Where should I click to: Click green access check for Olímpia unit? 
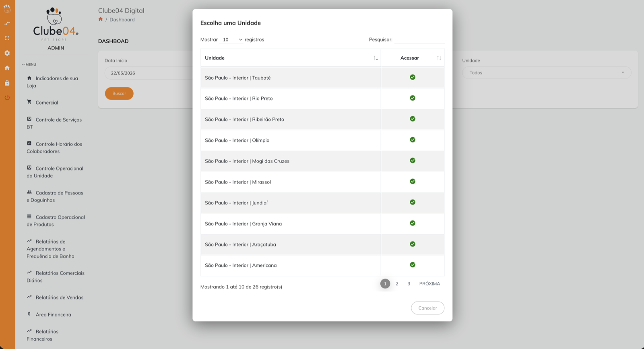(x=413, y=140)
